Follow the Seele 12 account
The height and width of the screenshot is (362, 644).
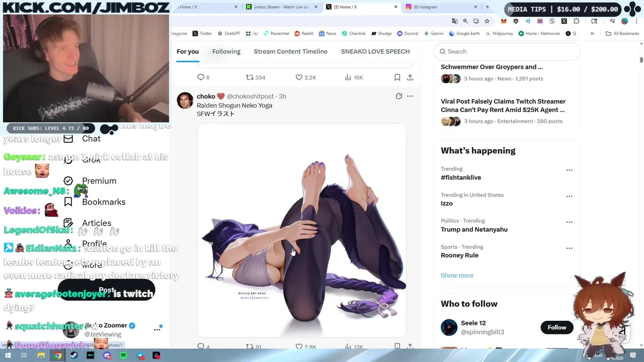tap(556, 327)
